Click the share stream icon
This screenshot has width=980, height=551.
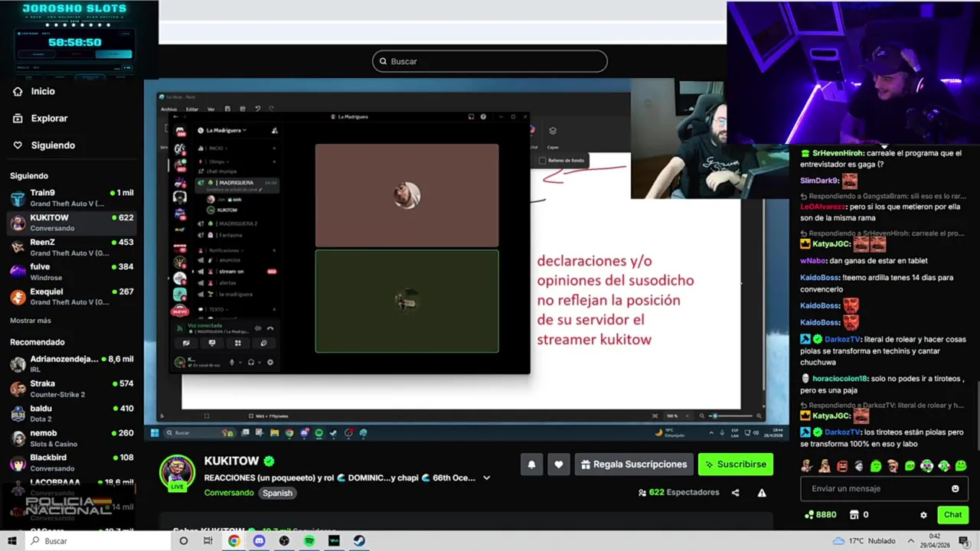736,493
